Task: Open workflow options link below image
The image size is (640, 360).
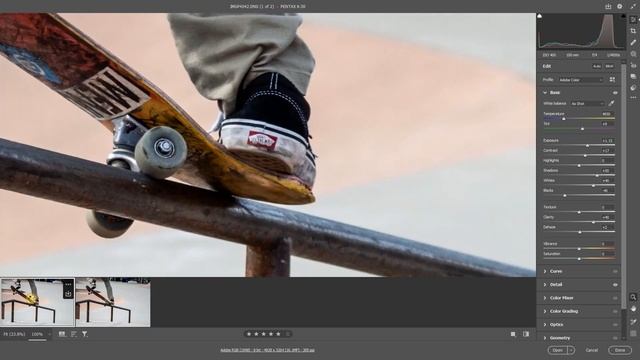Action: click(267, 350)
